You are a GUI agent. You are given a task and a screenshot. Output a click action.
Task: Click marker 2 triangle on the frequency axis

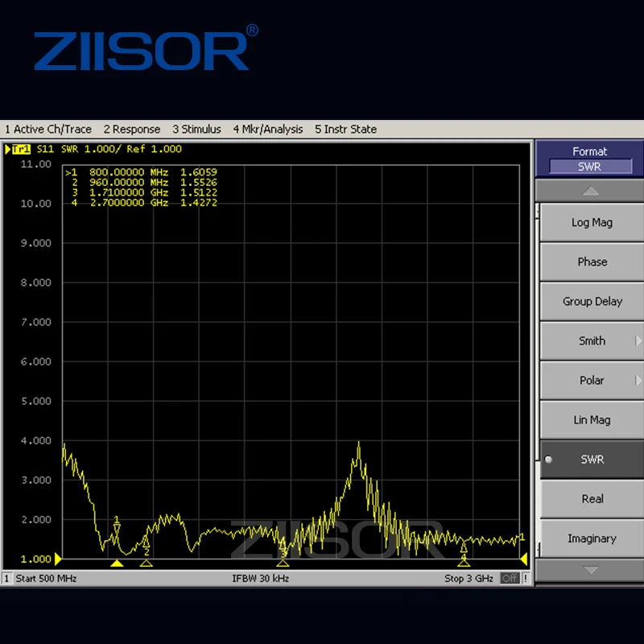tap(147, 563)
